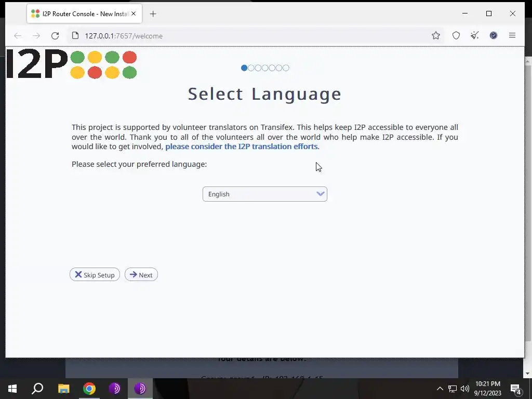Open the notification center icon
Viewport: 532px width, 399px height.
516,389
